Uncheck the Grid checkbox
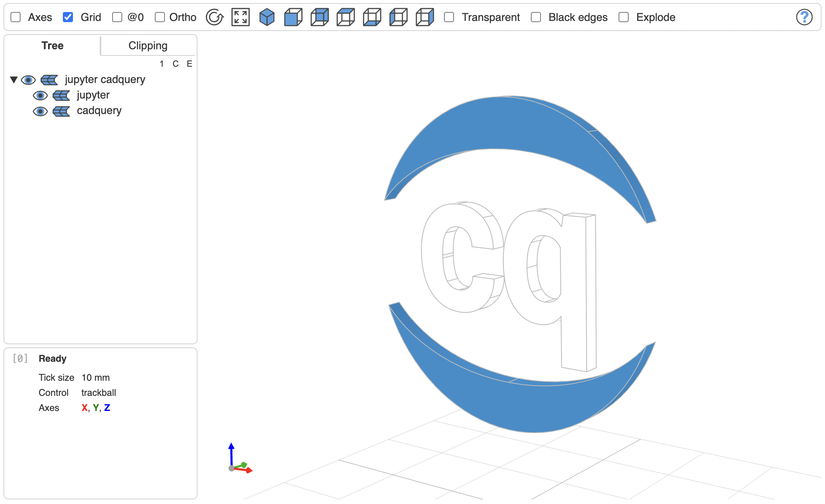 [x=68, y=17]
